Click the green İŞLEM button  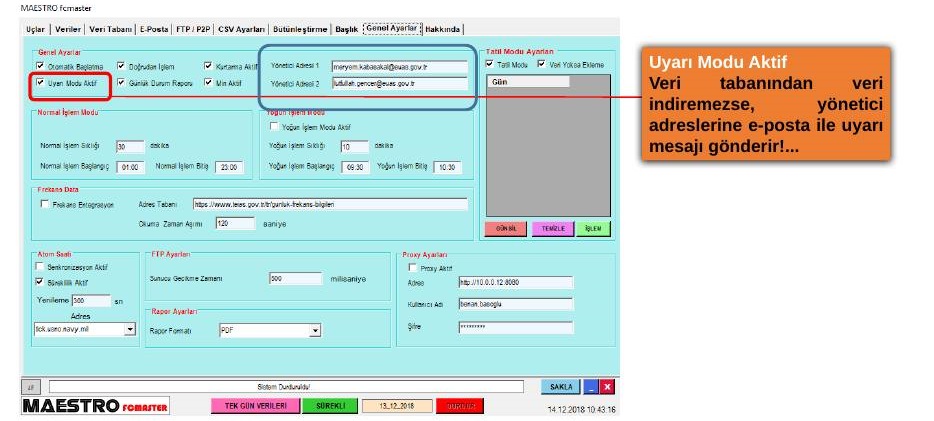pos(593,229)
